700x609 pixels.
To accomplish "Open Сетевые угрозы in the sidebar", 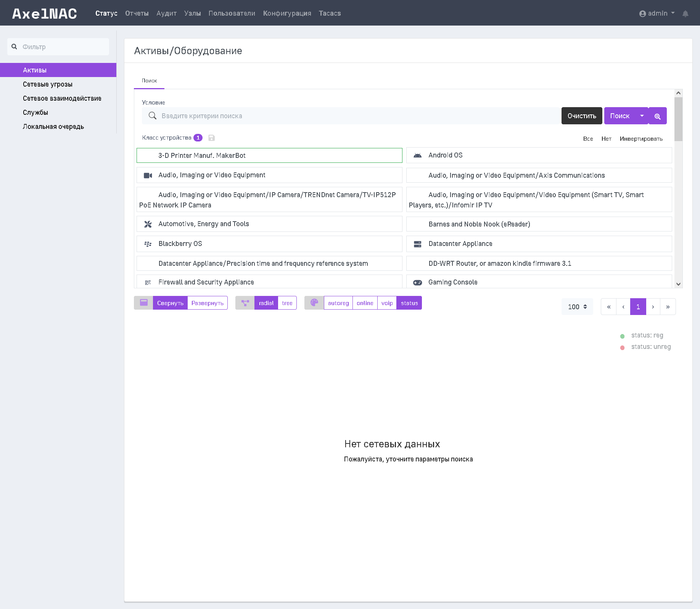I will click(48, 84).
